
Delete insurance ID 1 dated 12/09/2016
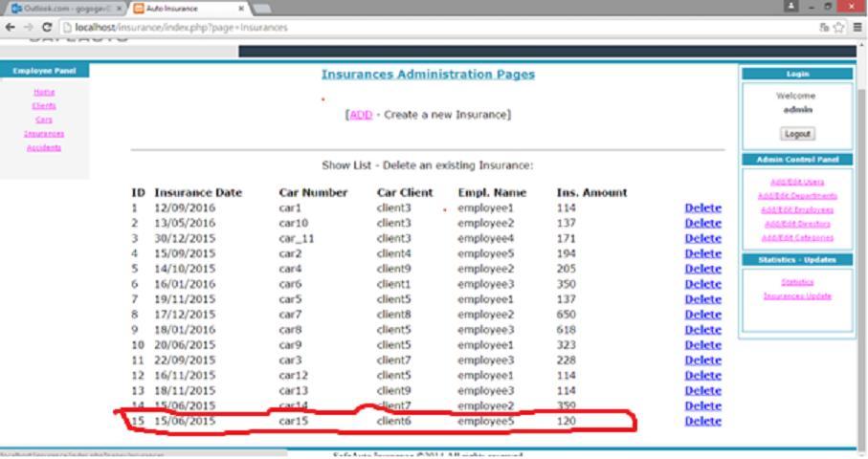(703, 208)
